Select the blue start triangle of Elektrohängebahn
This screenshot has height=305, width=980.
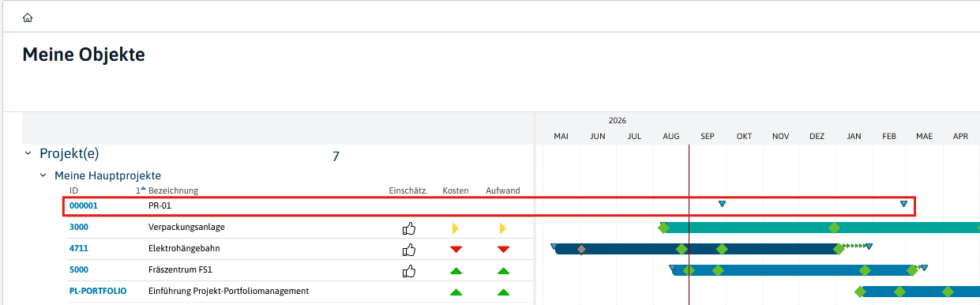pos(554,247)
